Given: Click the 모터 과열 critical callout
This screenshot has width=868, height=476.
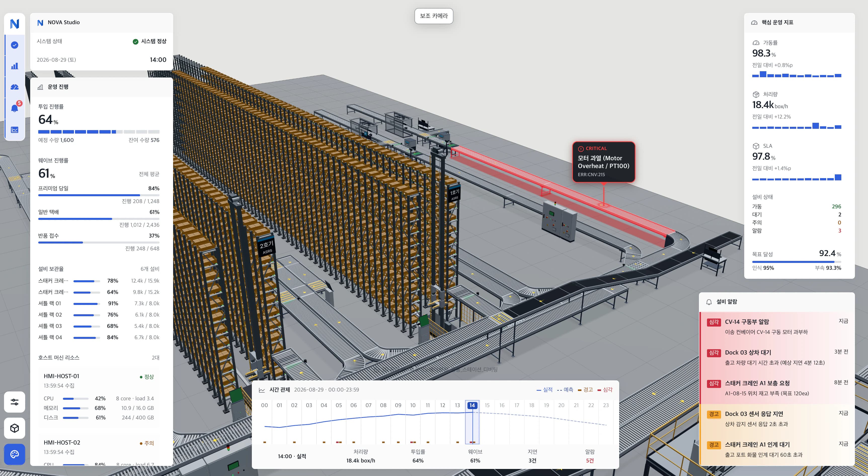Looking at the screenshot, I should 604,162.
